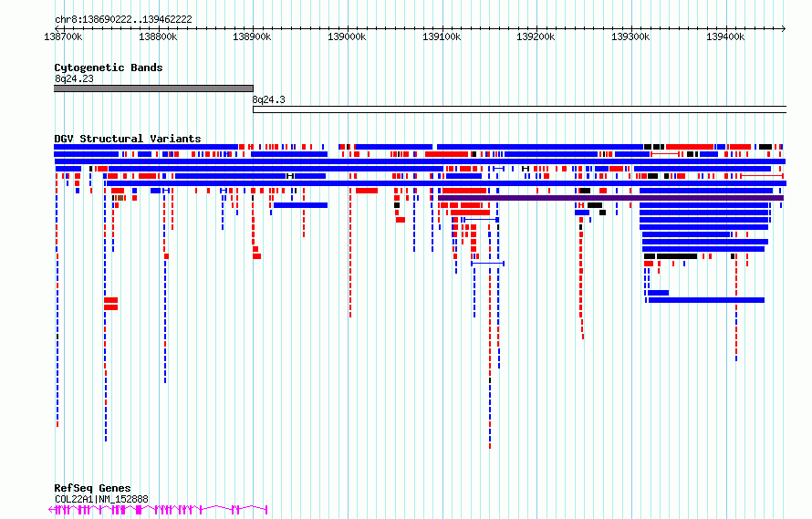The image size is (812, 519).
Task: Click the 139300k ruler tick label
Action: tap(630, 36)
